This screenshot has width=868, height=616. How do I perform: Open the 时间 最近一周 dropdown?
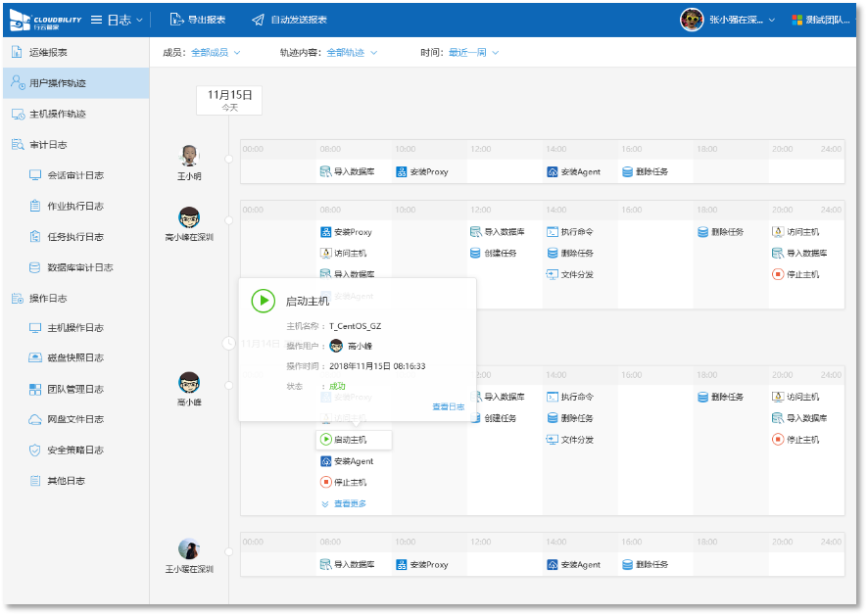point(473,52)
